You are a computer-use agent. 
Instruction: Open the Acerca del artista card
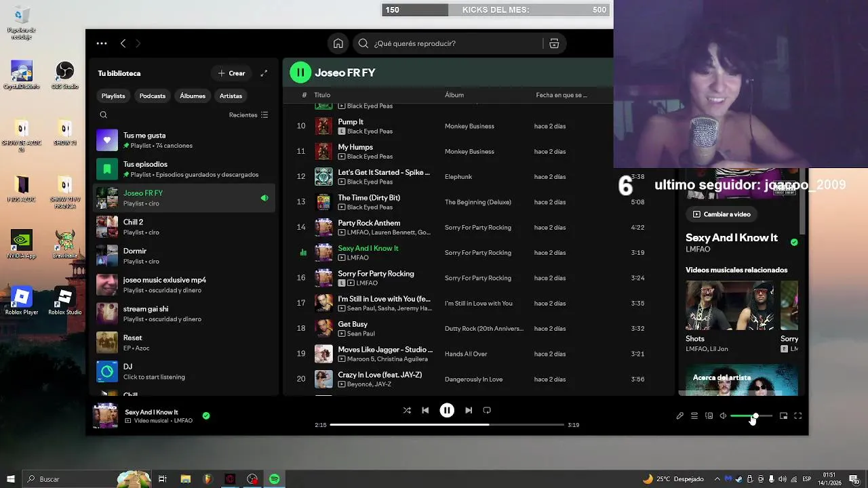741,380
